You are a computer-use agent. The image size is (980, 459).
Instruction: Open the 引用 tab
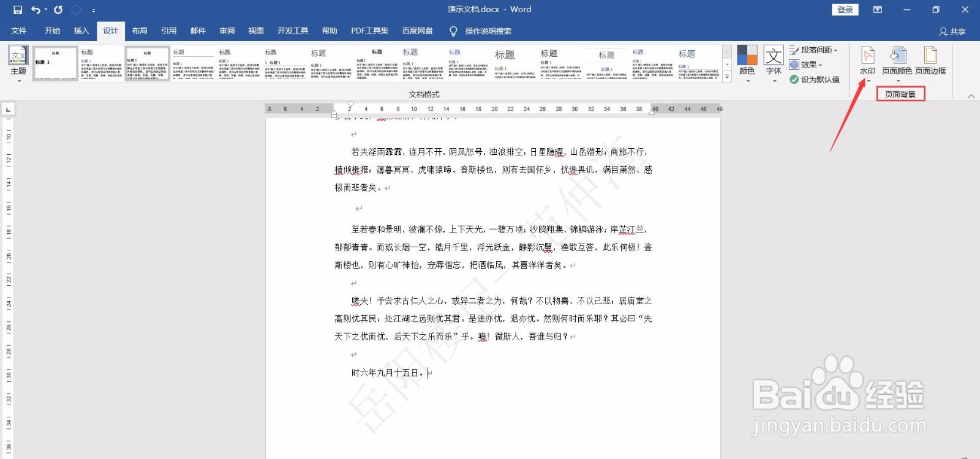click(x=169, y=31)
